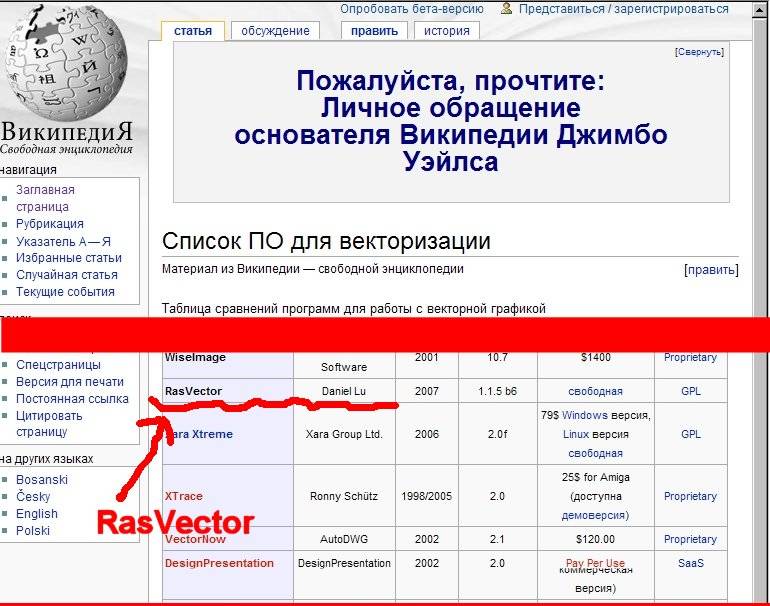Click Опробовать бета-версию link
The height and width of the screenshot is (606, 770).
pyautogui.click(x=412, y=9)
